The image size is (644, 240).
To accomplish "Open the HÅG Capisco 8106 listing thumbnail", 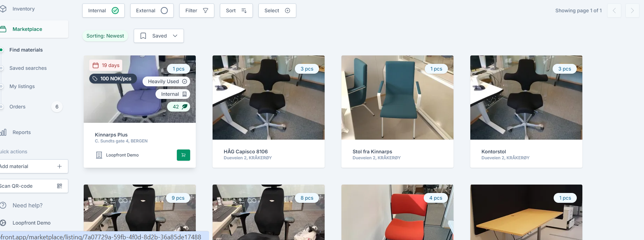I will (269, 98).
